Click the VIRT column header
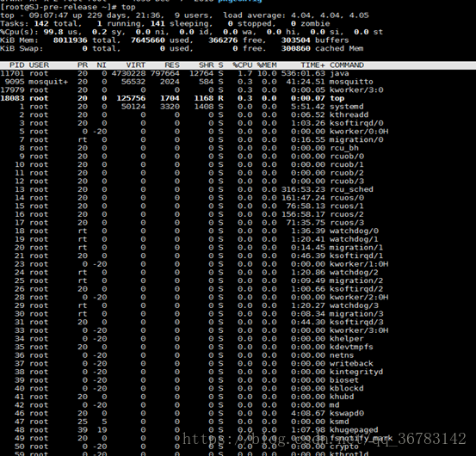Screen dimensions: 476x456 tap(136, 65)
